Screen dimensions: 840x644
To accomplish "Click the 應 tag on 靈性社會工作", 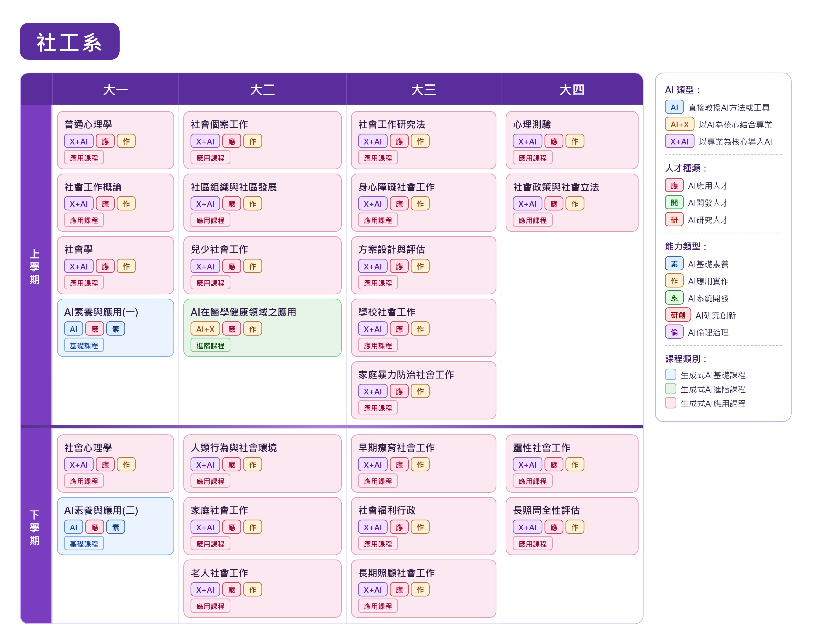I will [554, 464].
